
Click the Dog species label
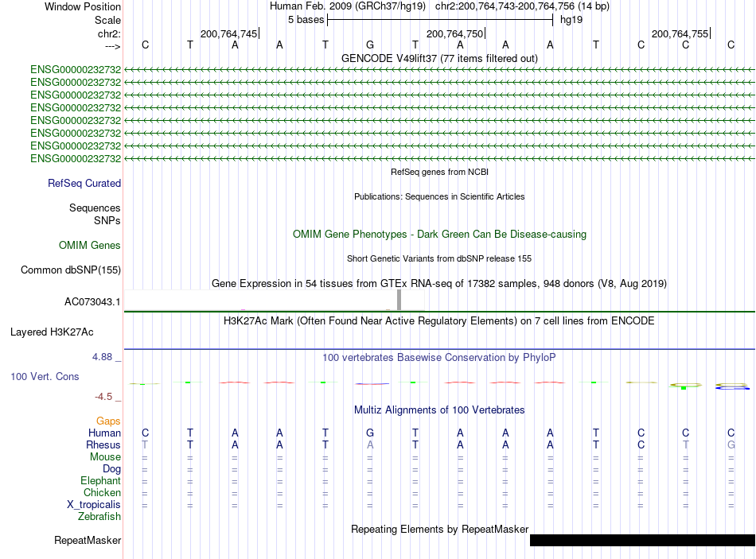(x=111, y=469)
